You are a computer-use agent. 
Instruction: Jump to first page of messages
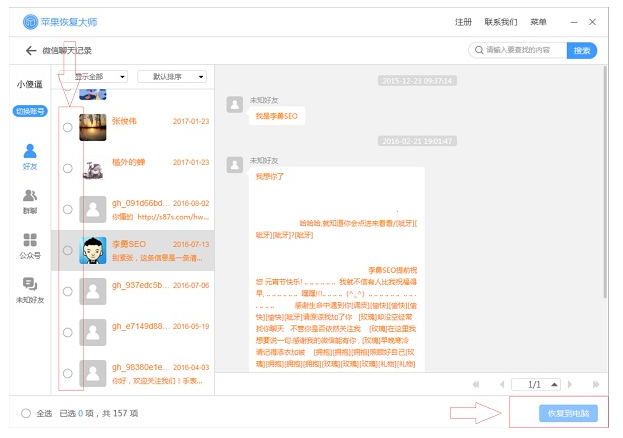coord(476,384)
